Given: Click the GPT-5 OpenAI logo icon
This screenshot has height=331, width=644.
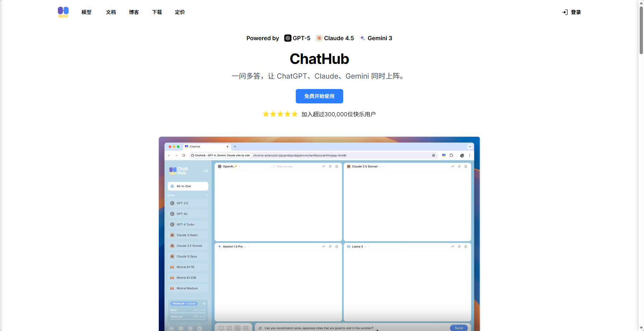Looking at the screenshot, I should click(x=287, y=38).
